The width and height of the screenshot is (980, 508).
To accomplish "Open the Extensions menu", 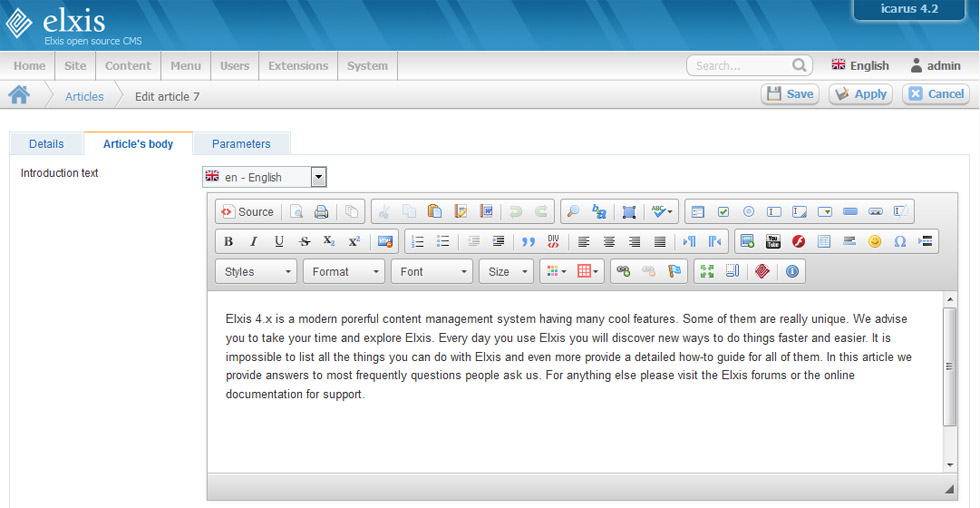I will 298,66.
